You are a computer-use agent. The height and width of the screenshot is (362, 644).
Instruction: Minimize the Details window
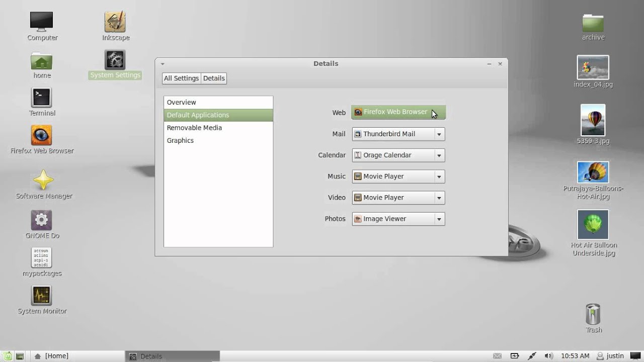[x=489, y=64]
